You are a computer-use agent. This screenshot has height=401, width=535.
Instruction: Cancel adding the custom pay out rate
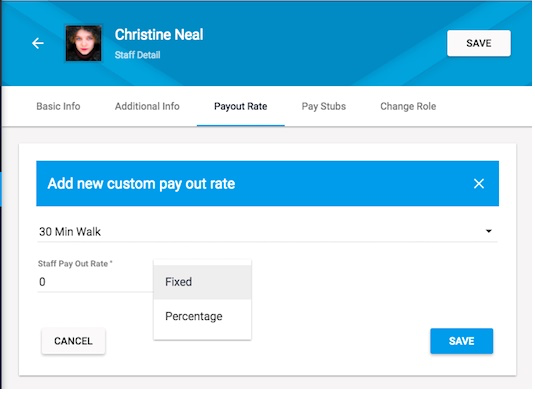point(73,341)
